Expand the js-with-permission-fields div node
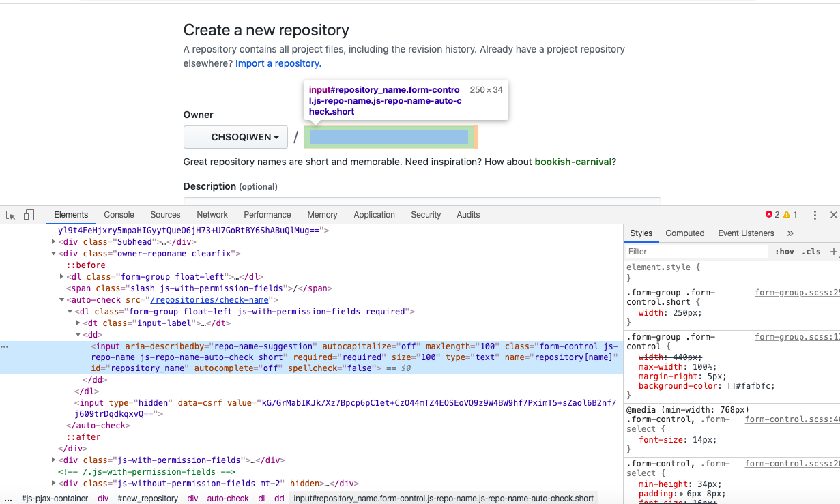840x504 pixels. click(54, 460)
